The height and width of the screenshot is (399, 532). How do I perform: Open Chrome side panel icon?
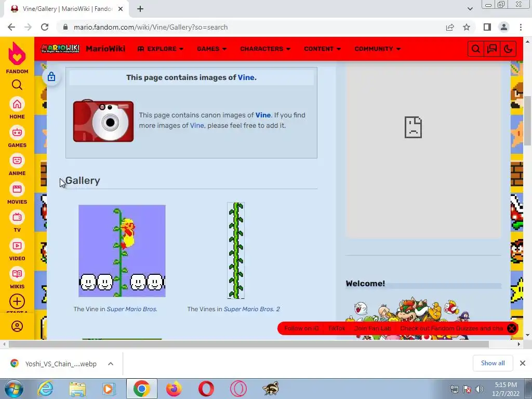click(x=487, y=27)
